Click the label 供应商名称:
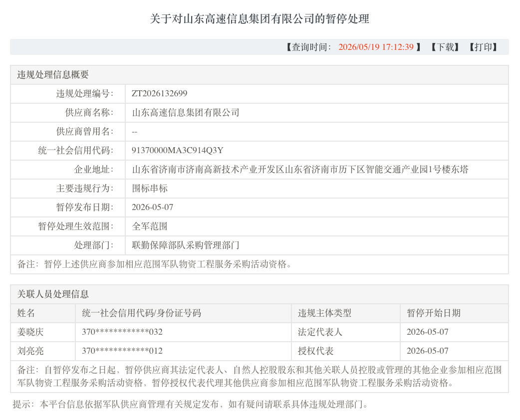Screen dimensions: 520x420 click(x=89, y=113)
